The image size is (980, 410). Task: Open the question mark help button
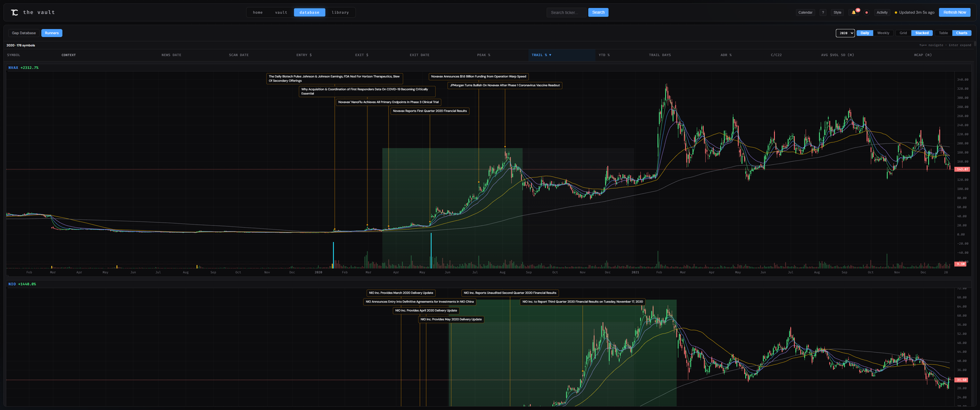pos(823,13)
